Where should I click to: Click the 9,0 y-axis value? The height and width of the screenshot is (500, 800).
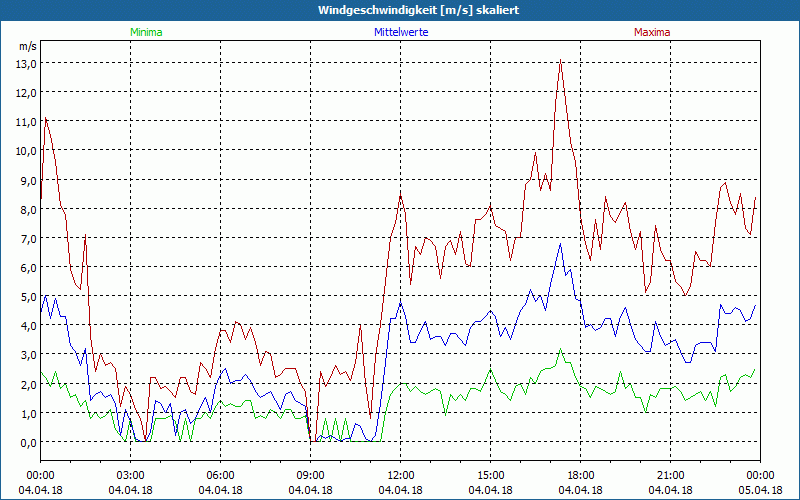click(x=29, y=181)
